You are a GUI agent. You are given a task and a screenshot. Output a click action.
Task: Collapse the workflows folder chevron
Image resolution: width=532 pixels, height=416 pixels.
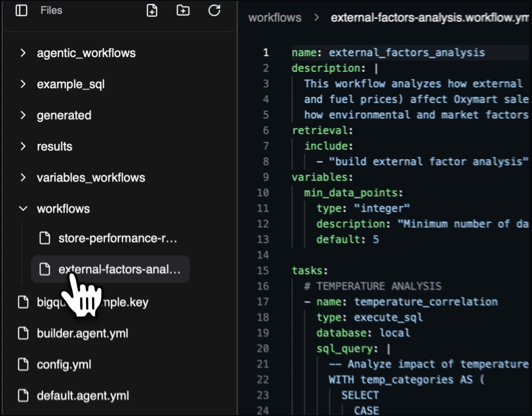coord(23,209)
